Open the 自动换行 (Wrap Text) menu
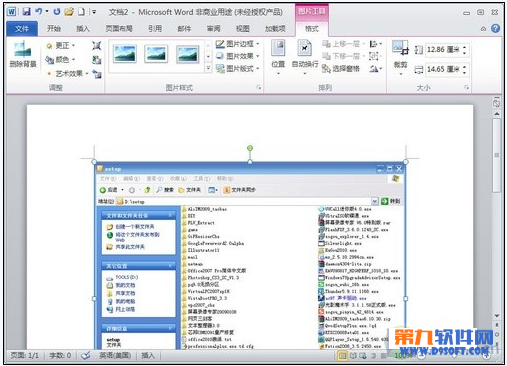The image size is (507, 366). (x=305, y=56)
